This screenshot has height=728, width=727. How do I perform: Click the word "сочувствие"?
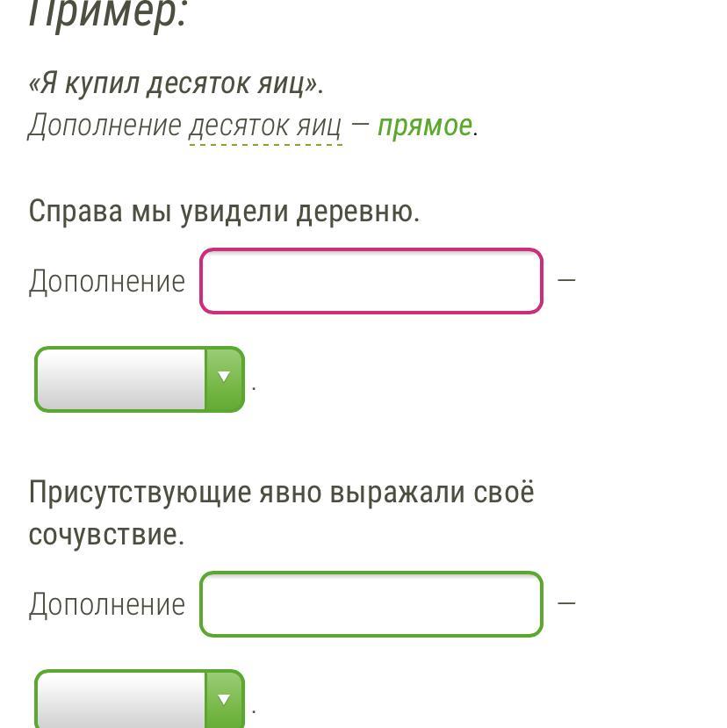point(105,535)
